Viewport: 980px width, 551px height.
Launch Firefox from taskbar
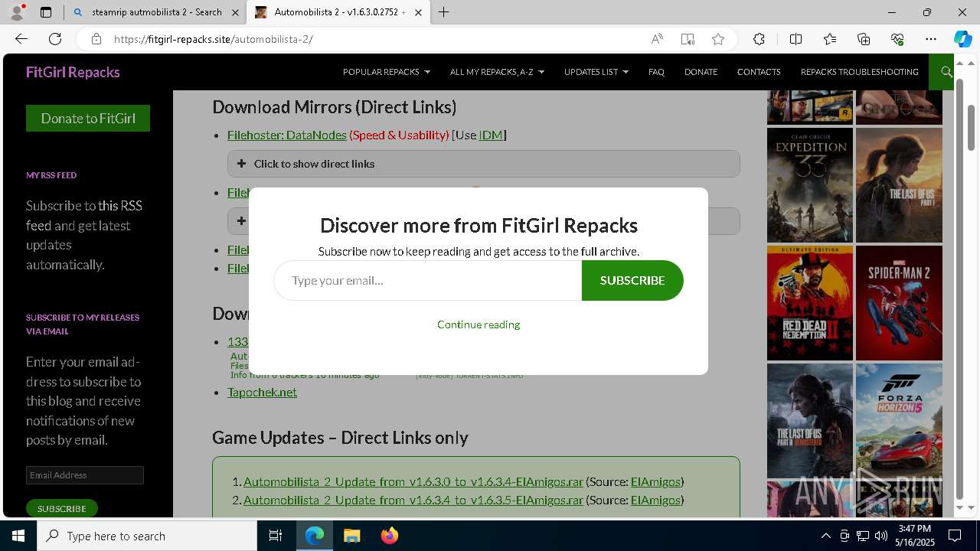389,536
